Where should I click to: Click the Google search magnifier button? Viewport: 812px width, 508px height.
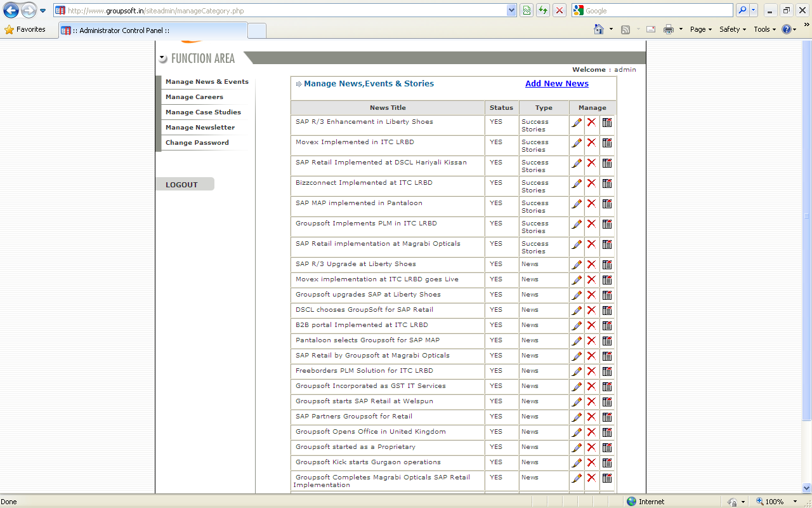(742, 10)
